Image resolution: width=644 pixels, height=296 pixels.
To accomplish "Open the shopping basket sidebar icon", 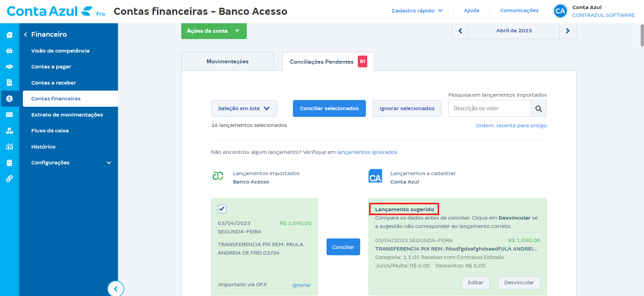I will pos(9,51).
